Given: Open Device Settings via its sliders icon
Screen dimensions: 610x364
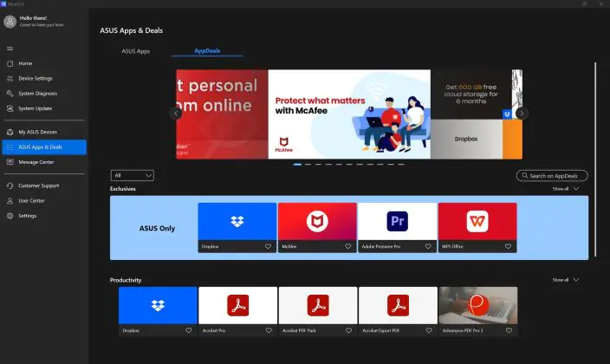Looking at the screenshot, I should tap(10, 79).
